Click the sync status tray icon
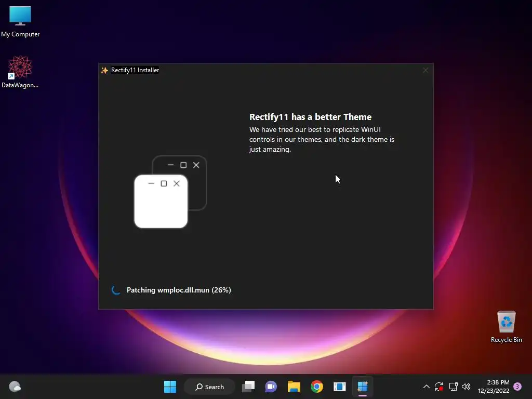The height and width of the screenshot is (399, 532). [x=439, y=387]
